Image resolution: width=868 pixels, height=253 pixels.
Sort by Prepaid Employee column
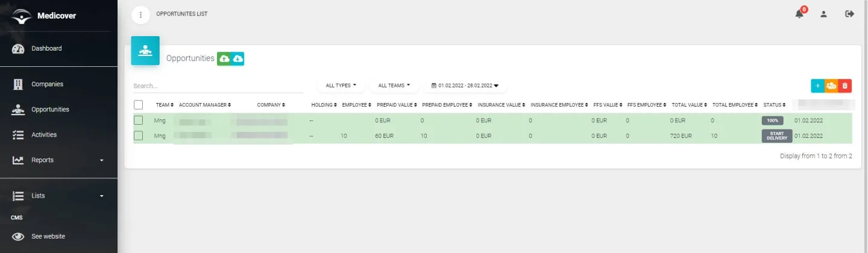tap(447, 105)
